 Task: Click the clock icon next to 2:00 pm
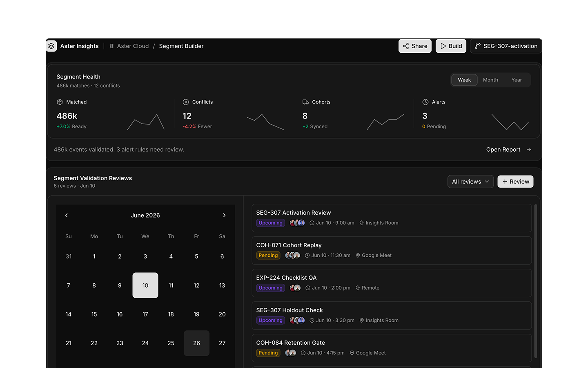(x=308, y=288)
